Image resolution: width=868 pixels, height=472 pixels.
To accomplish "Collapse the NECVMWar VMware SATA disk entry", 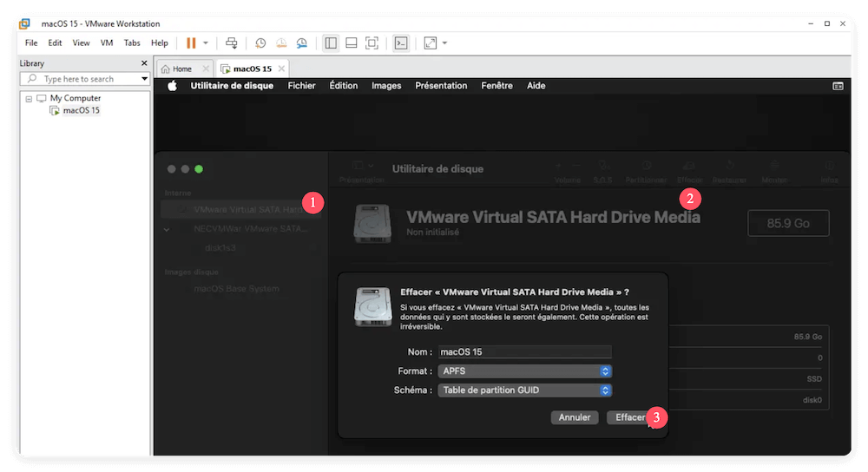I will point(167,229).
